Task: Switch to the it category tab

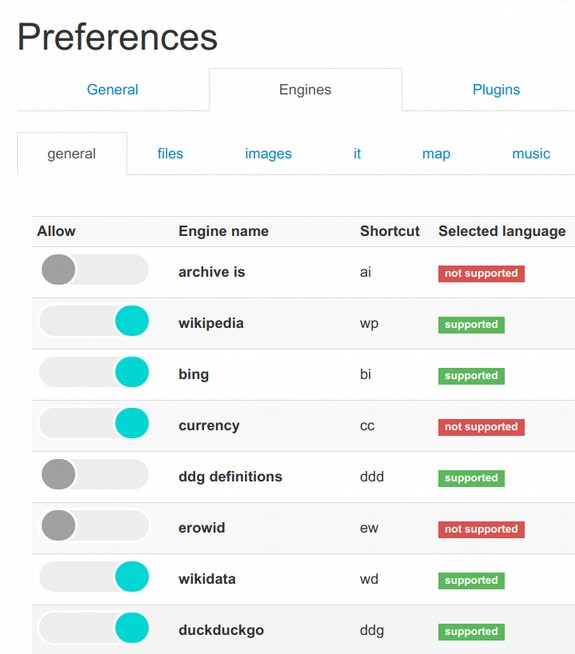Action: [x=357, y=153]
